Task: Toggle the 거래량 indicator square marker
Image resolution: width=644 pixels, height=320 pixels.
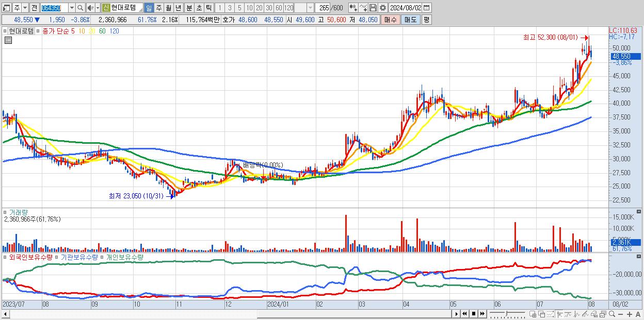Action: [x=5, y=212]
